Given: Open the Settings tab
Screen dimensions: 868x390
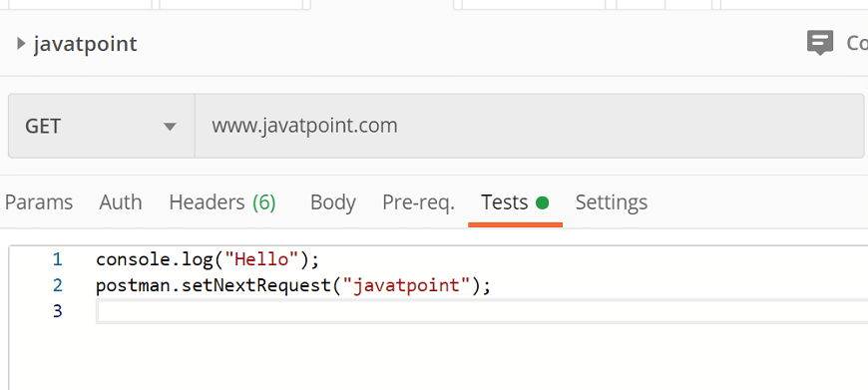Looking at the screenshot, I should (x=612, y=203).
